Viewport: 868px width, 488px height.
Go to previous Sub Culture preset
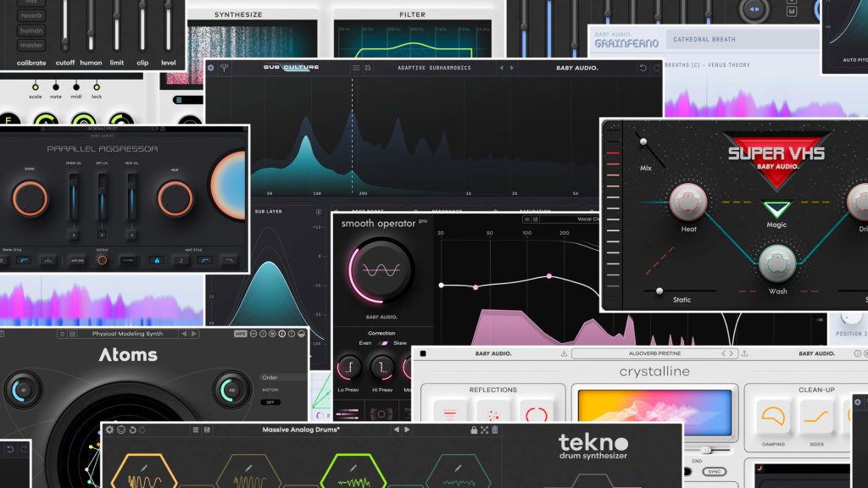click(502, 68)
